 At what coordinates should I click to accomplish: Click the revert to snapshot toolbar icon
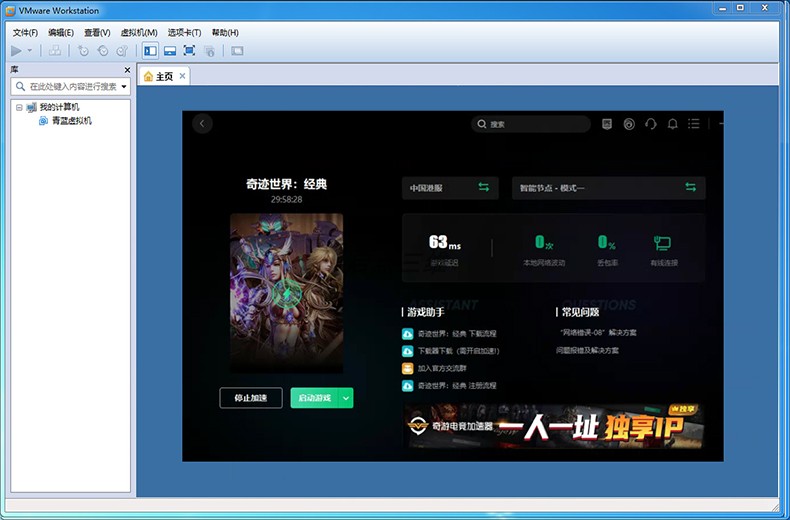point(103,50)
